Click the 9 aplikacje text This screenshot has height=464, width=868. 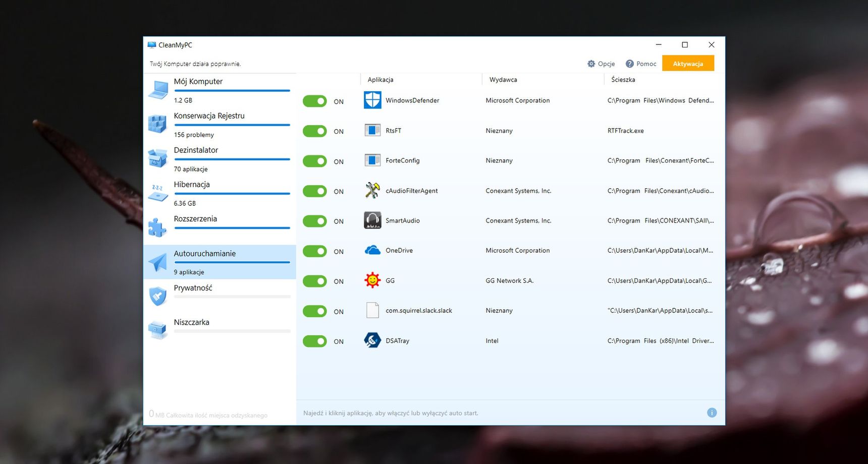[x=189, y=272]
